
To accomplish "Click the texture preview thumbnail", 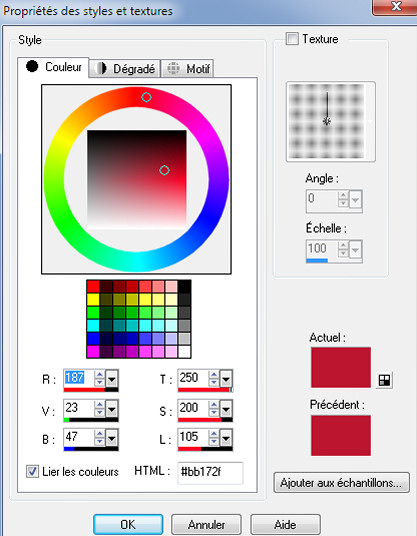I will click(x=326, y=121).
